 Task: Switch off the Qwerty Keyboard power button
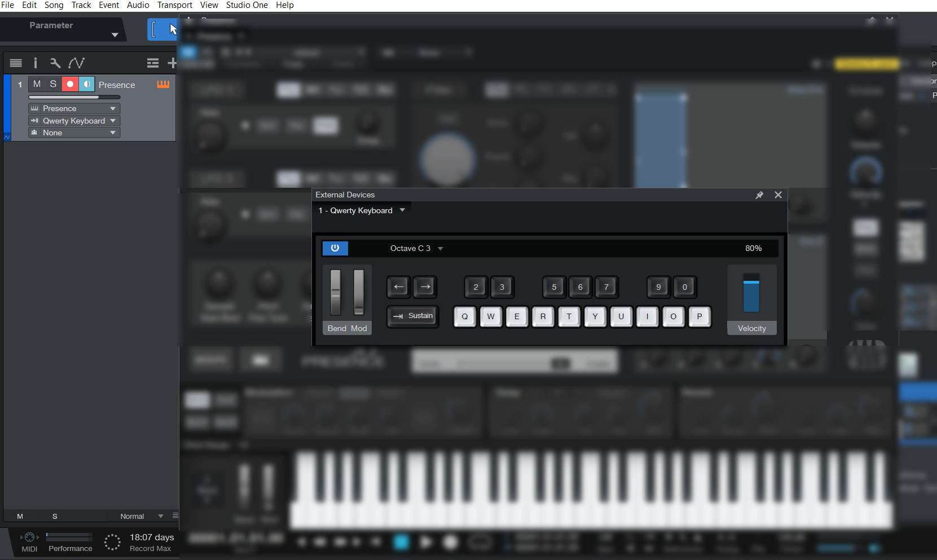335,248
